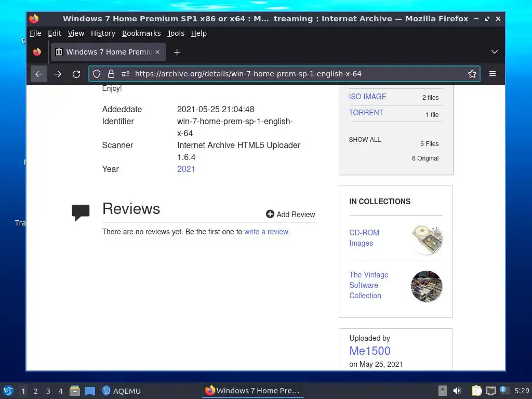Open the system start menu in taskbar
The image size is (532, 399).
8,391
